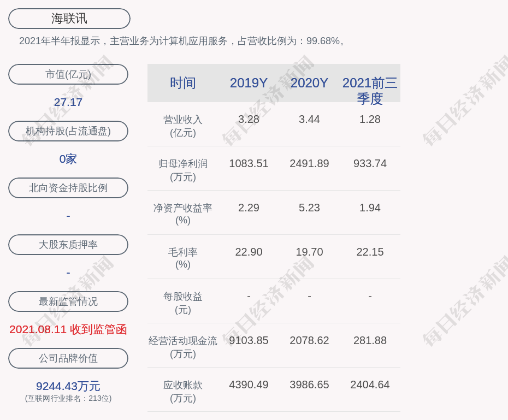Click the 2020Y 净资产收益率 value 5.23

309,208
